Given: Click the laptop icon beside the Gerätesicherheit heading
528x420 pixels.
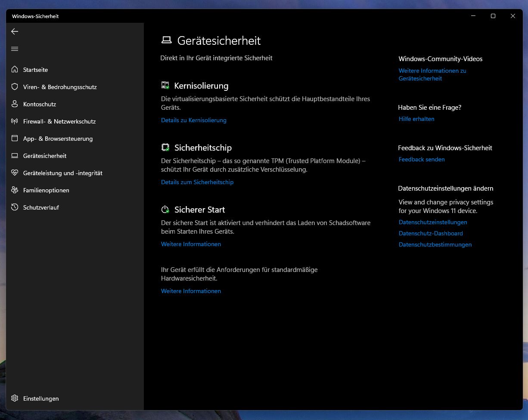Looking at the screenshot, I should tap(166, 40).
